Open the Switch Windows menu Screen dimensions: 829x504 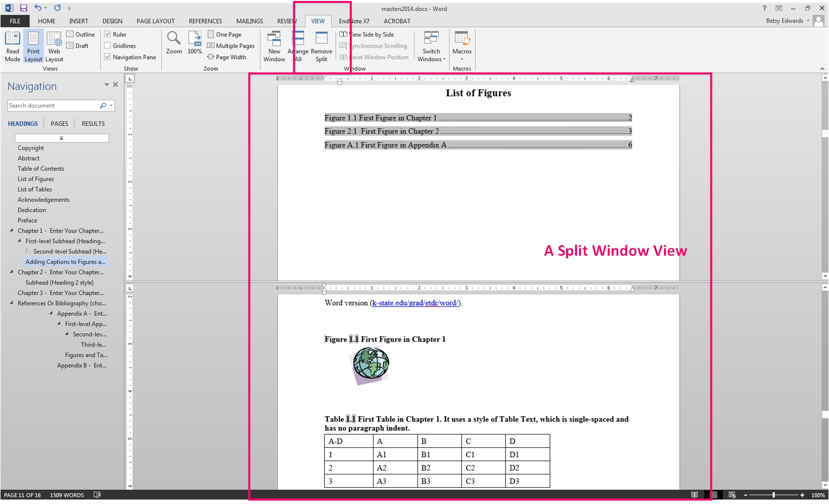[431, 45]
